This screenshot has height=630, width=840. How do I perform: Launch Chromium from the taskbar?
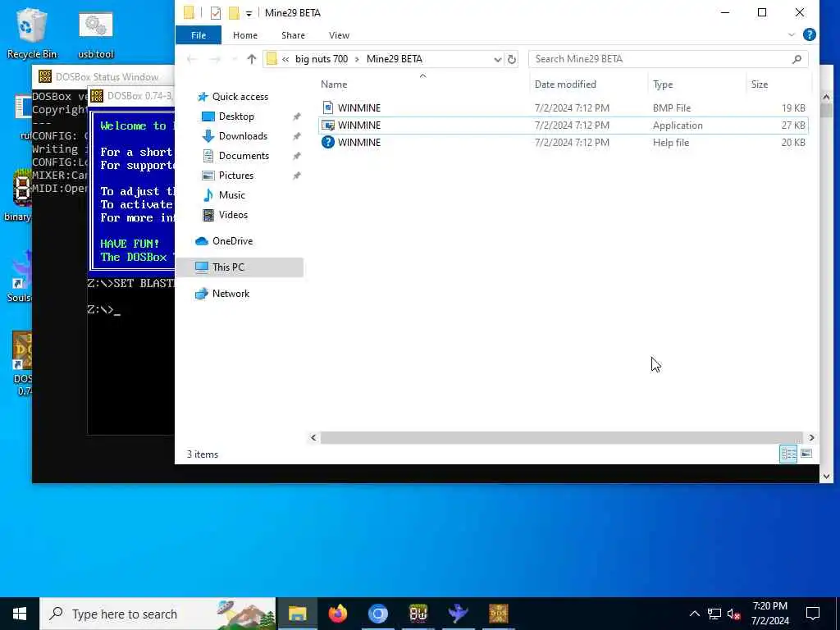[x=377, y=614]
